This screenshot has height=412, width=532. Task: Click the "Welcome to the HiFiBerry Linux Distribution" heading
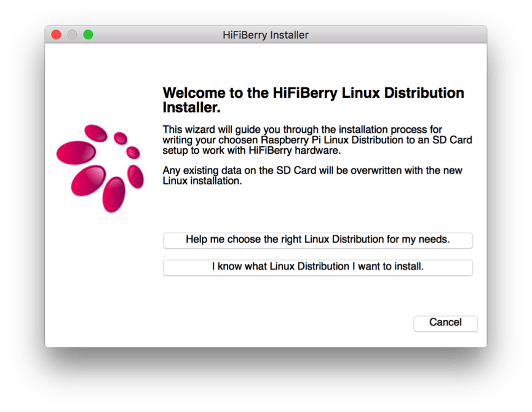(313, 100)
